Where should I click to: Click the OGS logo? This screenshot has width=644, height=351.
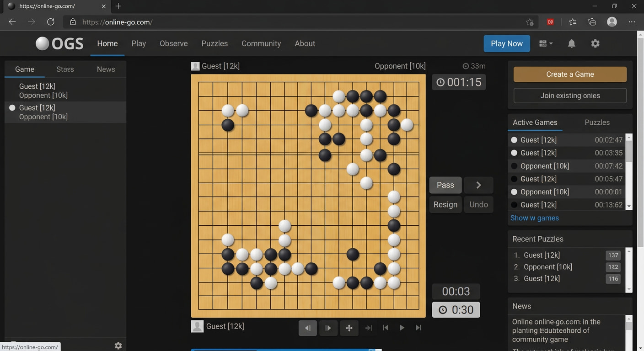pyautogui.click(x=59, y=43)
